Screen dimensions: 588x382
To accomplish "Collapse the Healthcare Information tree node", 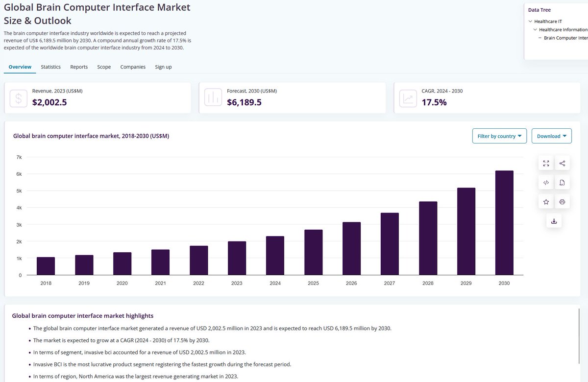I will click(x=535, y=30).
